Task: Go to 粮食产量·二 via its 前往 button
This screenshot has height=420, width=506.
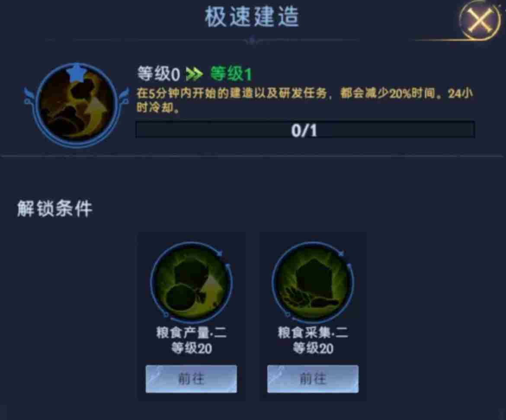Action: [191, 378]
